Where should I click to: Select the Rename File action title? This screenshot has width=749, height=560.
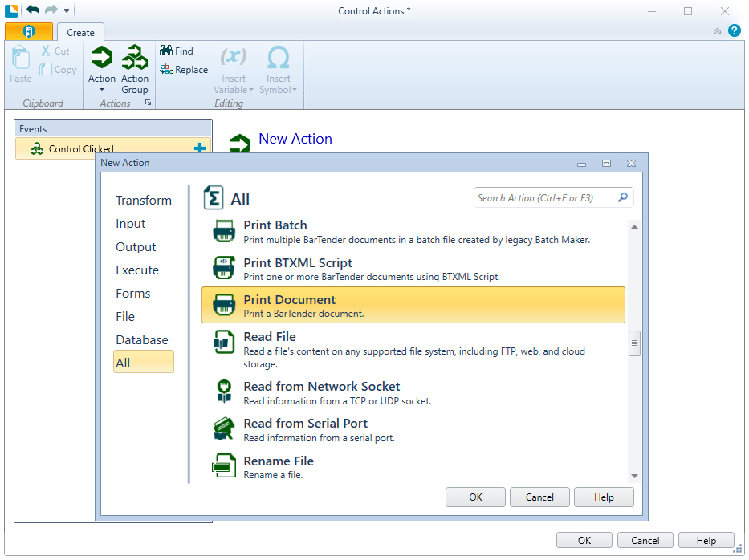coord(279,461)
